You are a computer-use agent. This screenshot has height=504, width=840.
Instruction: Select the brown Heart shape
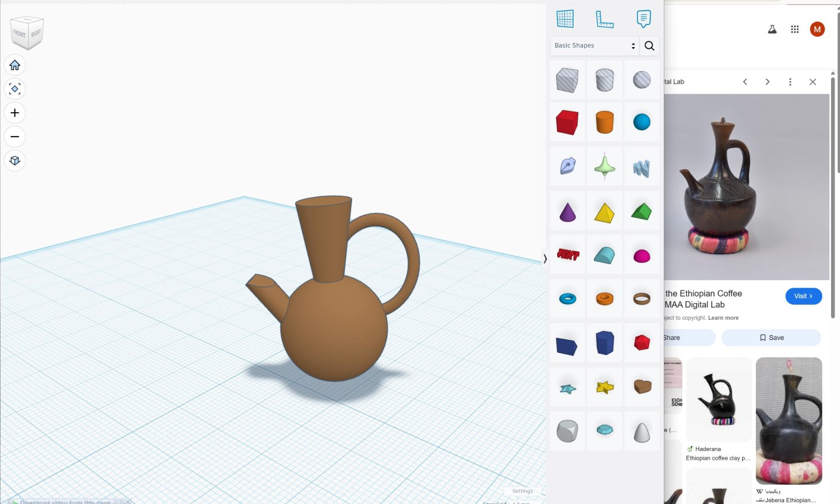pos(642,387)
